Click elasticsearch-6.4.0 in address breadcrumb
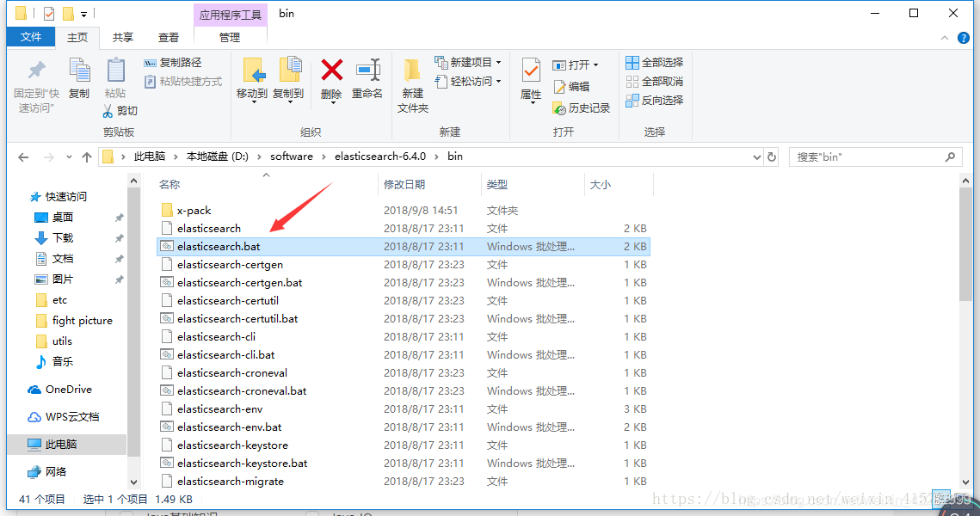Viewport: 980px width, 516px height. click(380, 157)
